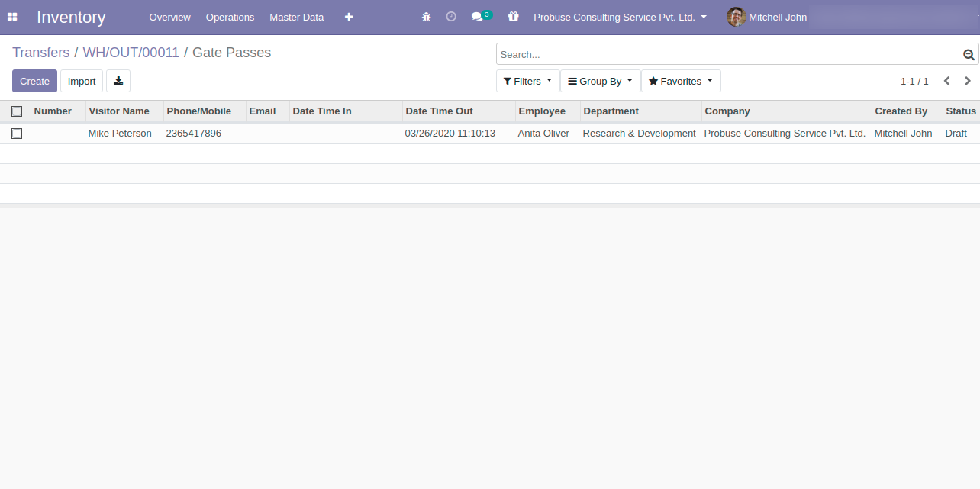Screen dimensions: 980x489
Task: Click the export download icon button
Action: point(118,81)
